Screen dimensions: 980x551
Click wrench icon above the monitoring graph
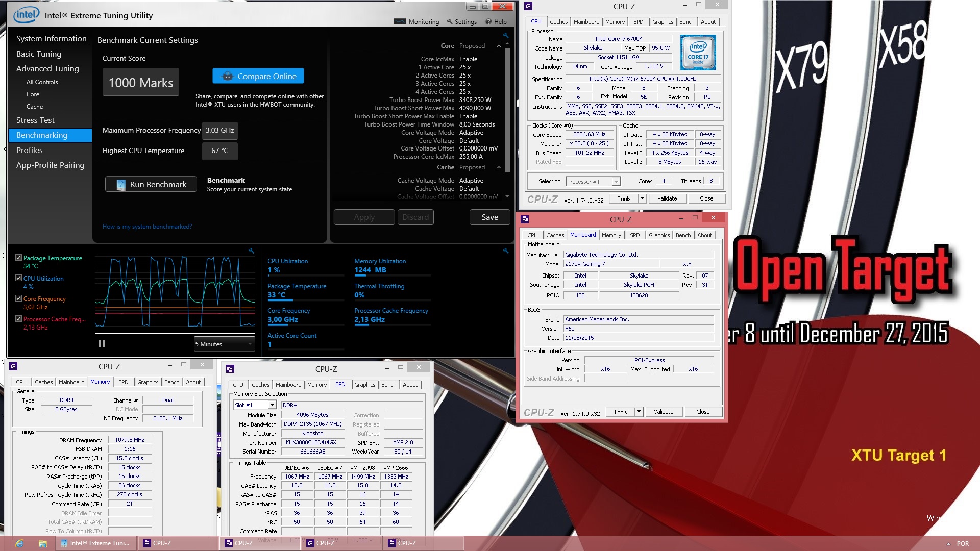pyautogui.click(x=251, y=251)
